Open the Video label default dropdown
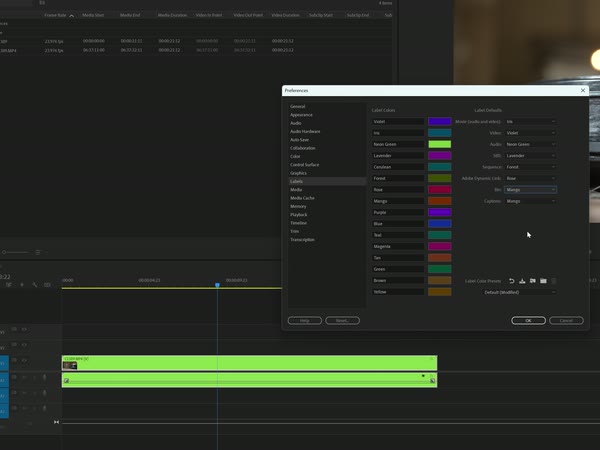Viewport: 600px width, 450px height. tap(530, 133)
